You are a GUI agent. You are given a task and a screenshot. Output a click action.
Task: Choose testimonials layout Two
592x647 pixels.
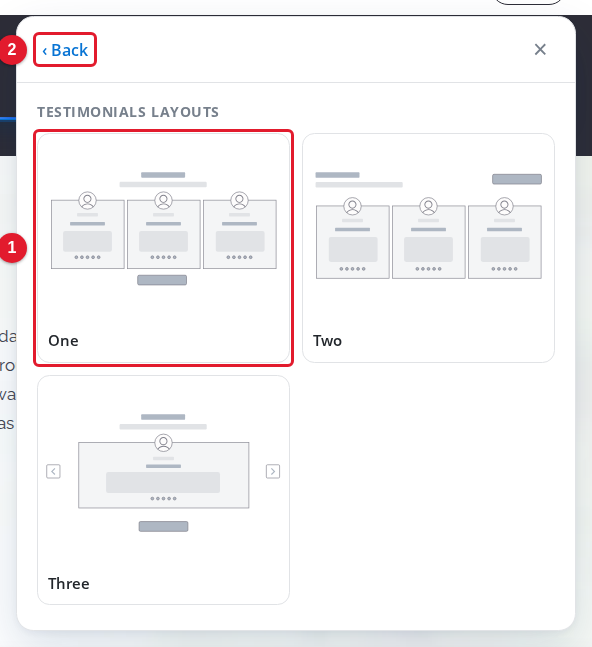(x=428, y=248)
